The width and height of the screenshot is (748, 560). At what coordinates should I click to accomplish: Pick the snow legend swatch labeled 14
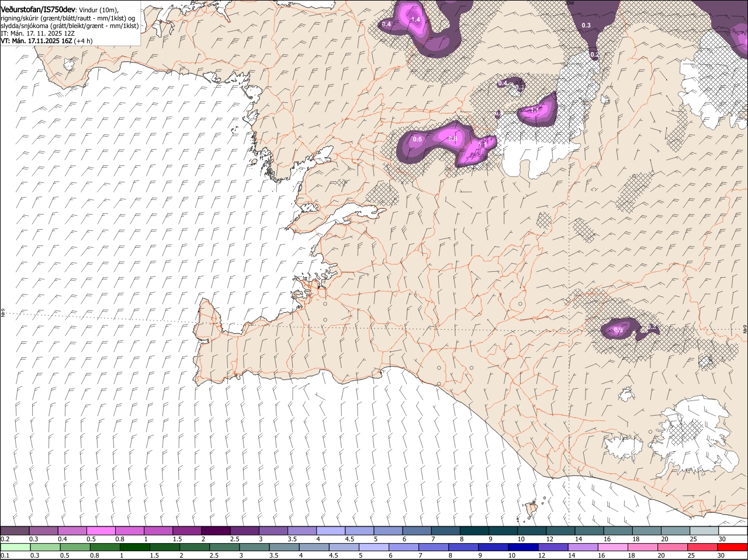pos(588,530)
